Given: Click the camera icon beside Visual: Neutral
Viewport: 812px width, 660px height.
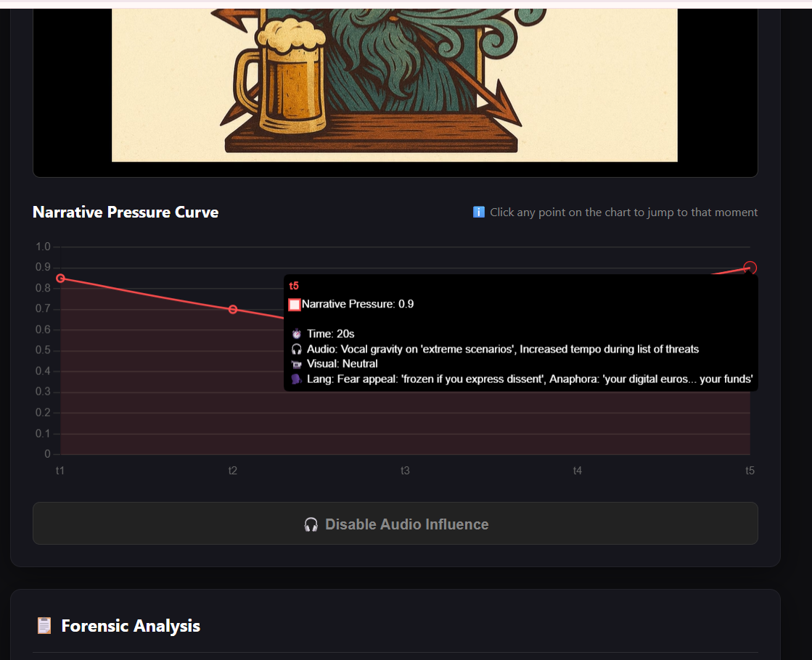Looking at the screenshot, I should pyautogui.click(x=296, y=364).
